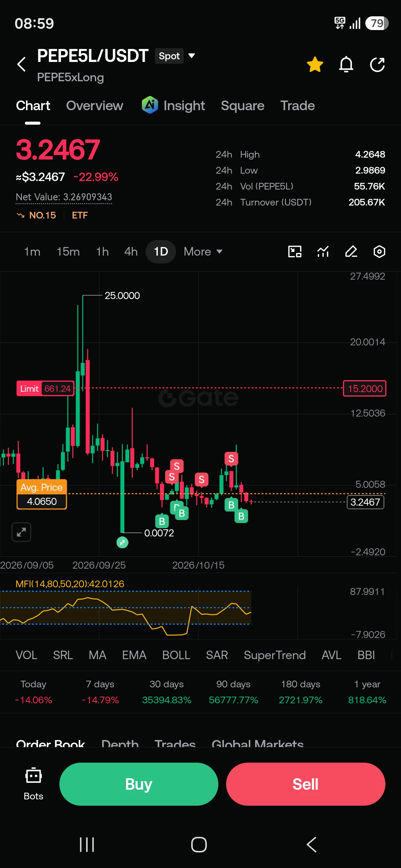
Task: Open chart settings hexagon icon
Action: [379, 251]
